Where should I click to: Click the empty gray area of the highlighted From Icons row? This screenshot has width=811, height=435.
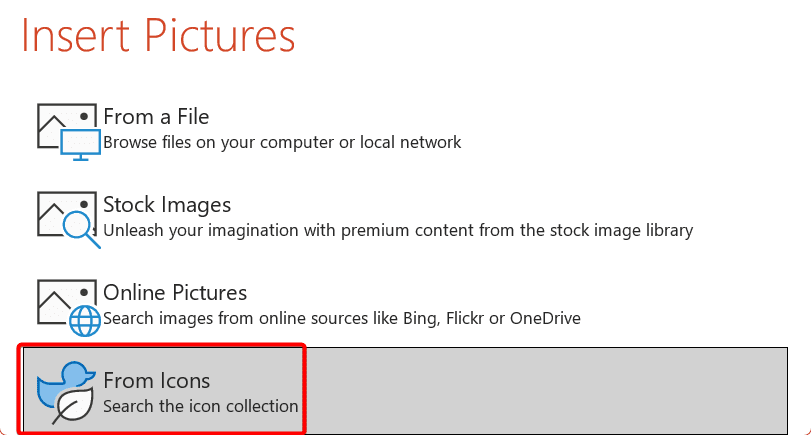546,391
